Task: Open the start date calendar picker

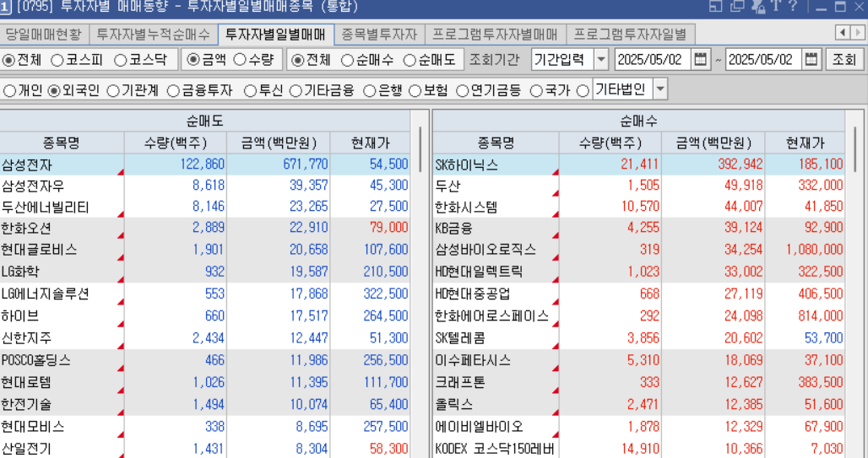Action: 700,59
